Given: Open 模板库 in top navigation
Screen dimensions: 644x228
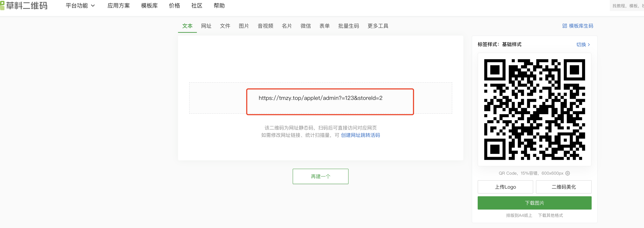Looking at the screenshot, I should (149, 6).
